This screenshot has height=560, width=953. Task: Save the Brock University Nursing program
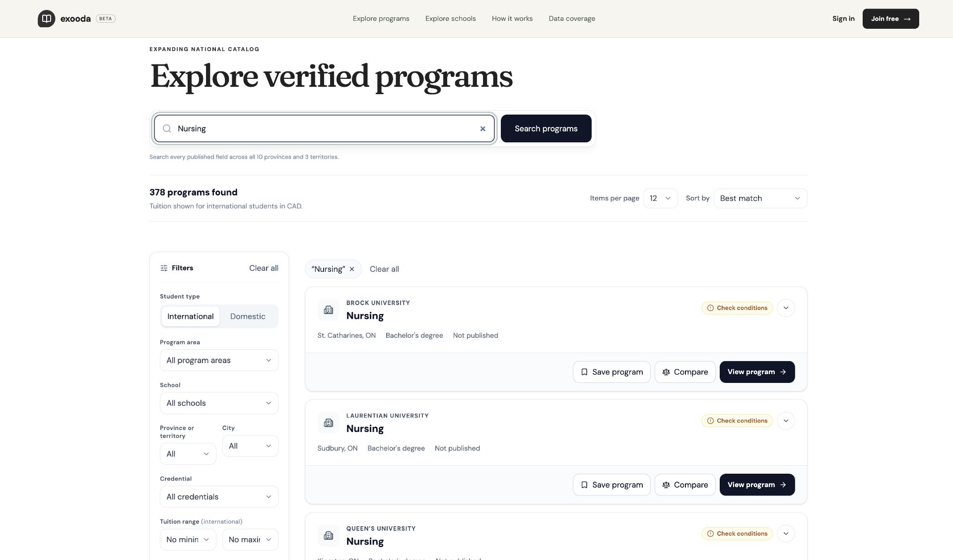click(612, 372)
